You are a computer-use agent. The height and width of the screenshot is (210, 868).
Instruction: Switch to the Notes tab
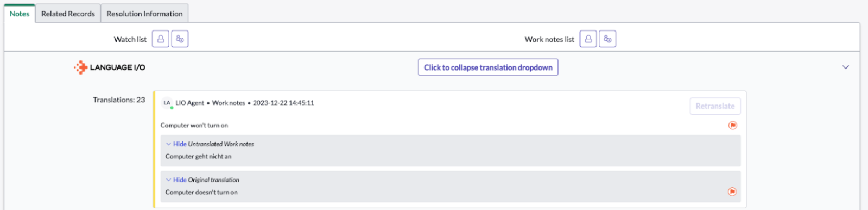pos(20,14)
